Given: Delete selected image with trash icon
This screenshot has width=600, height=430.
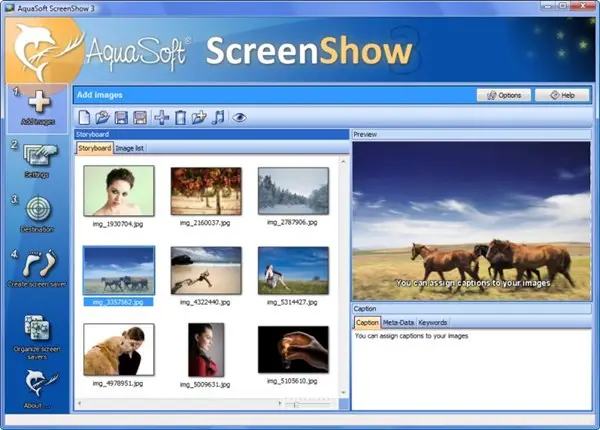Looking at the screenshot, I should pos(180,117).
